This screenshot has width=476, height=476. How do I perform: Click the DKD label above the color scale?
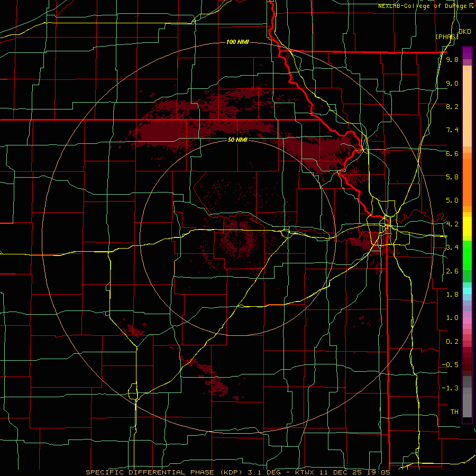point(465,32)
